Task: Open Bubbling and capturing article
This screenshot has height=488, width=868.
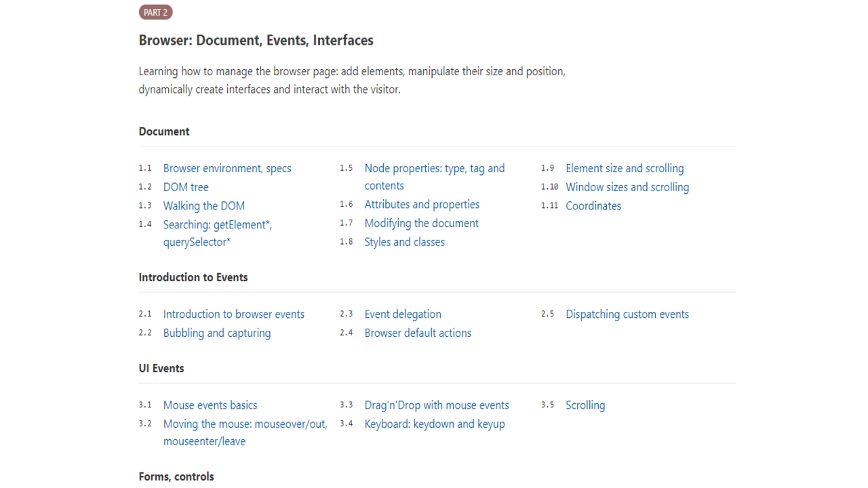Action: (217, 333)
